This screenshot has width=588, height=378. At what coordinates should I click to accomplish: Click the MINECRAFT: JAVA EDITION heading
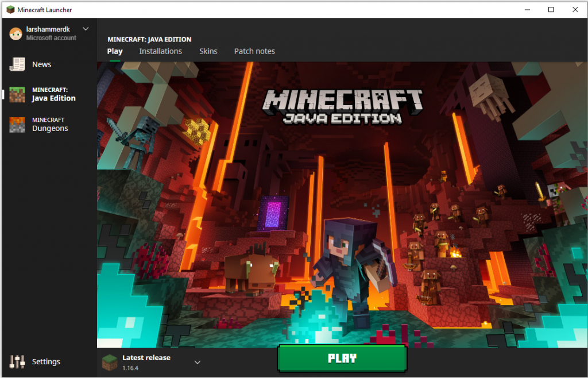[149, 40]
